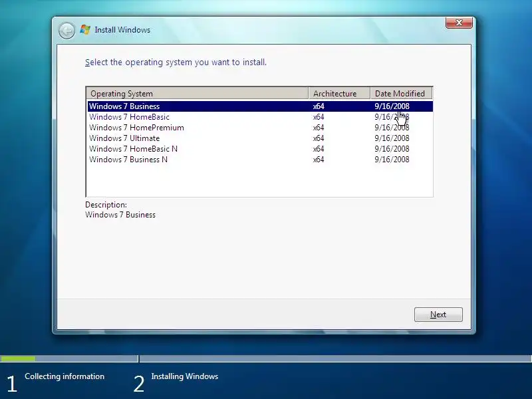Select the Windows 7 HomeBasic edition
The width and height of the screenshot is (532, 399).
260,117
